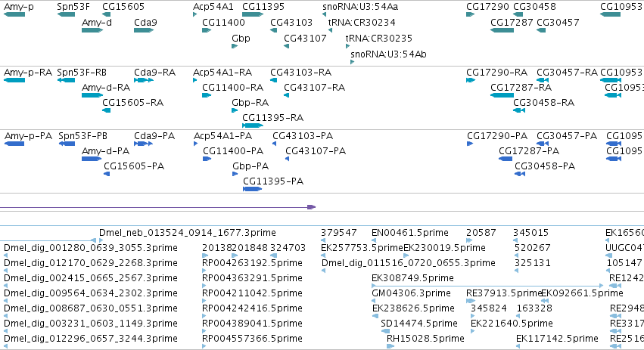Click the Amy-p-PA protein feature
This screenshot has width=644, height=350.
[x=14, y=144]
